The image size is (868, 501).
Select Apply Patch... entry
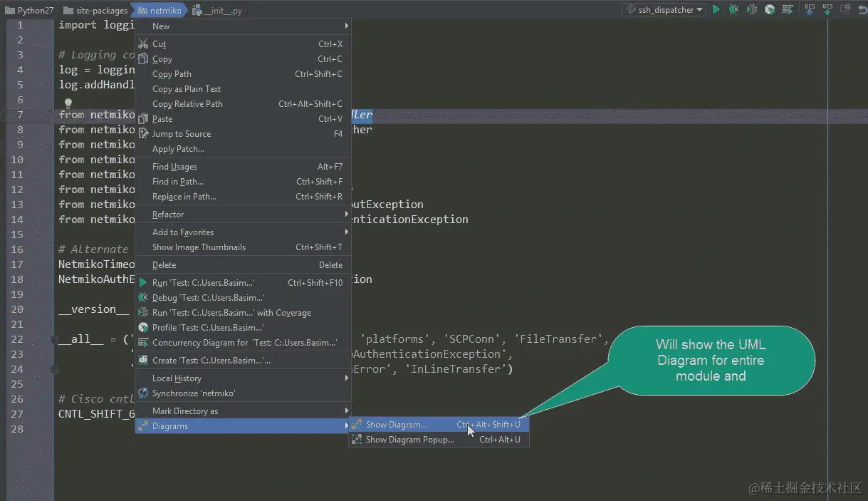(244, 149)
